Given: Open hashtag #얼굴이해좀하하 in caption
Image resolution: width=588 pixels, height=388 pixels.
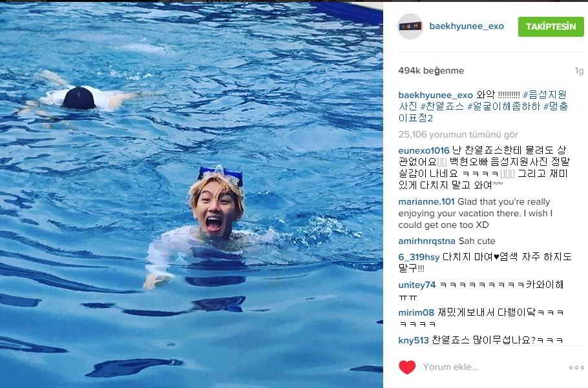Looking at the screenshot, I should [x=503, y=107].
